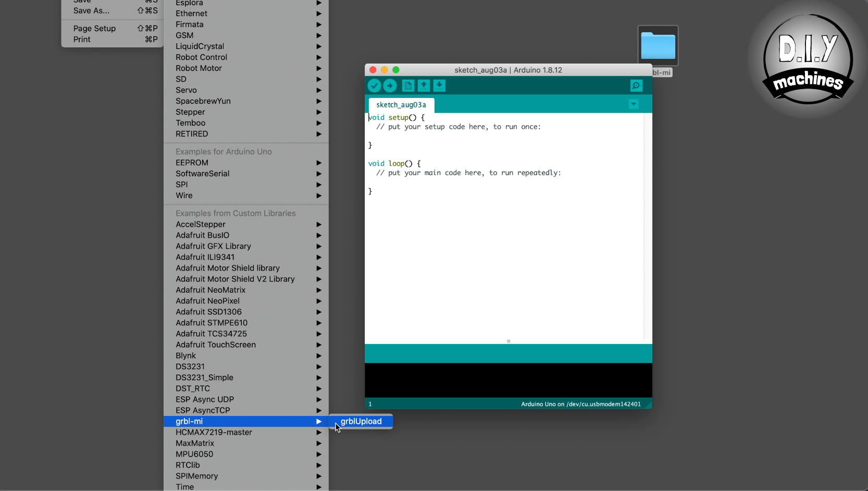Open Adafruit TCS34725 examples entry

click(x=246, y=334)
